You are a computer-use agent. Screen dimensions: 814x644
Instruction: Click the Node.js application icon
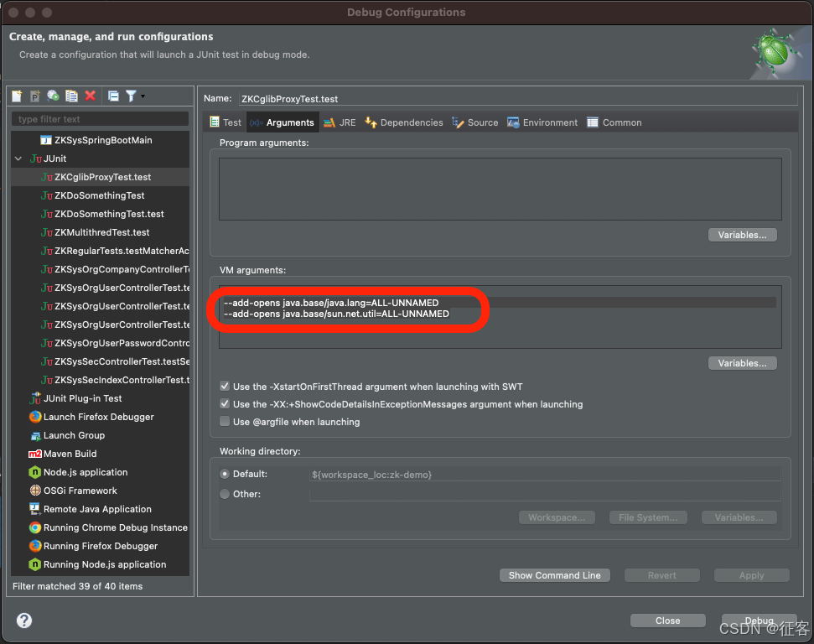point(34,472)
